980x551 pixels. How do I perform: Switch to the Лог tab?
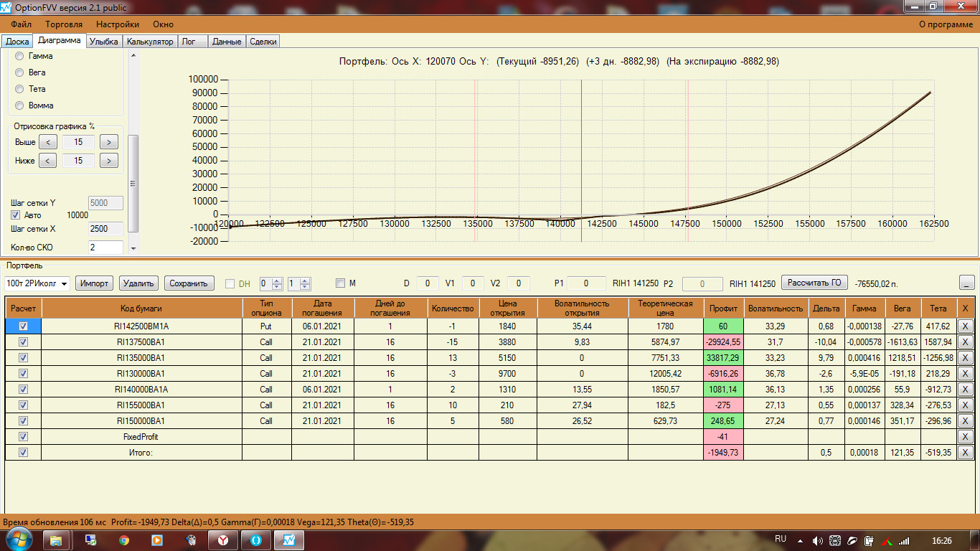(193, 42)
